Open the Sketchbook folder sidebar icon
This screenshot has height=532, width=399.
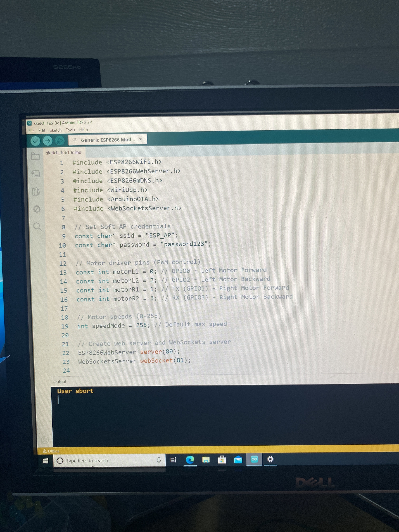pos(35,156)
